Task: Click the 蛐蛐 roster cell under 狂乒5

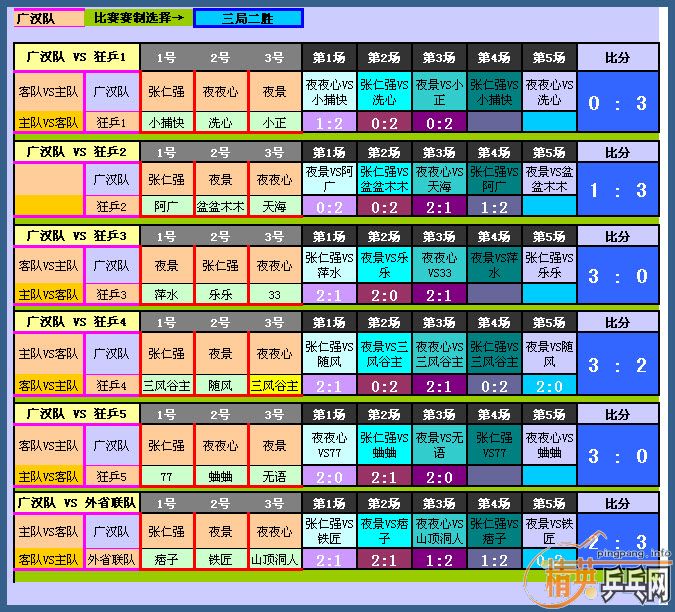Action: pyautogui.click(x=220, y=476)
